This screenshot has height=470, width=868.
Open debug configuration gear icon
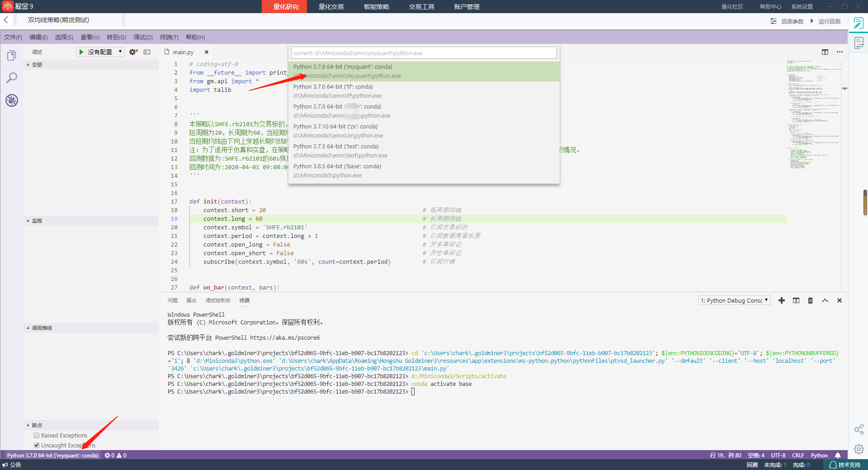click(133, 52)
